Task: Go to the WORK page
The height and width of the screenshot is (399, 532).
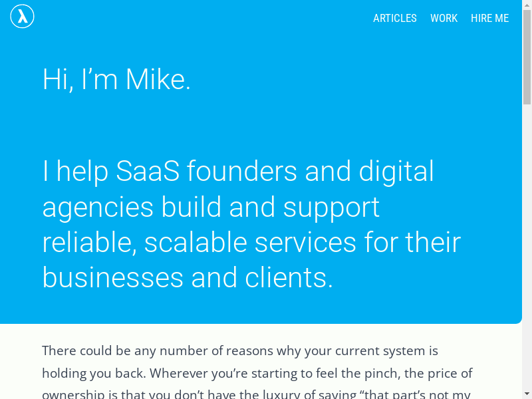Action: (444, 18)
